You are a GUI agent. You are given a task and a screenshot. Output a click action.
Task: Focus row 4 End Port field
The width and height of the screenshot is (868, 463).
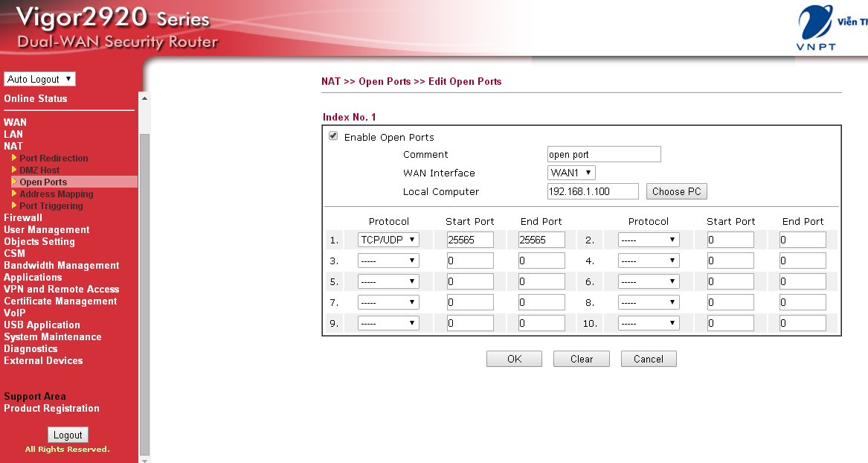click(x=803, y=261)
